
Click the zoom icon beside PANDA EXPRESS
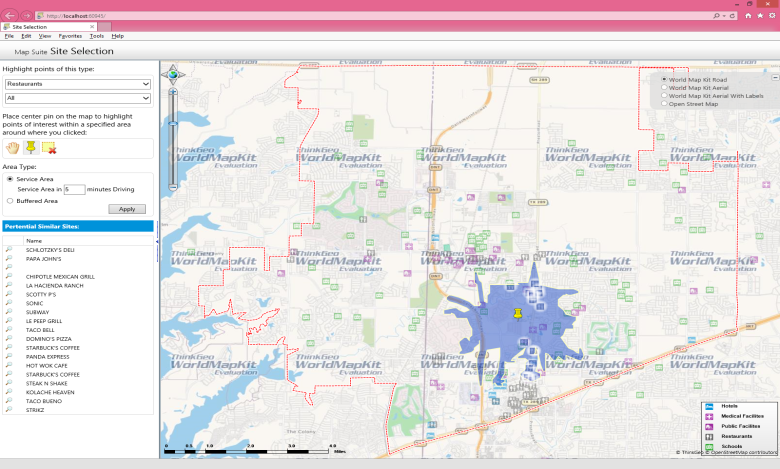[9, 357]
